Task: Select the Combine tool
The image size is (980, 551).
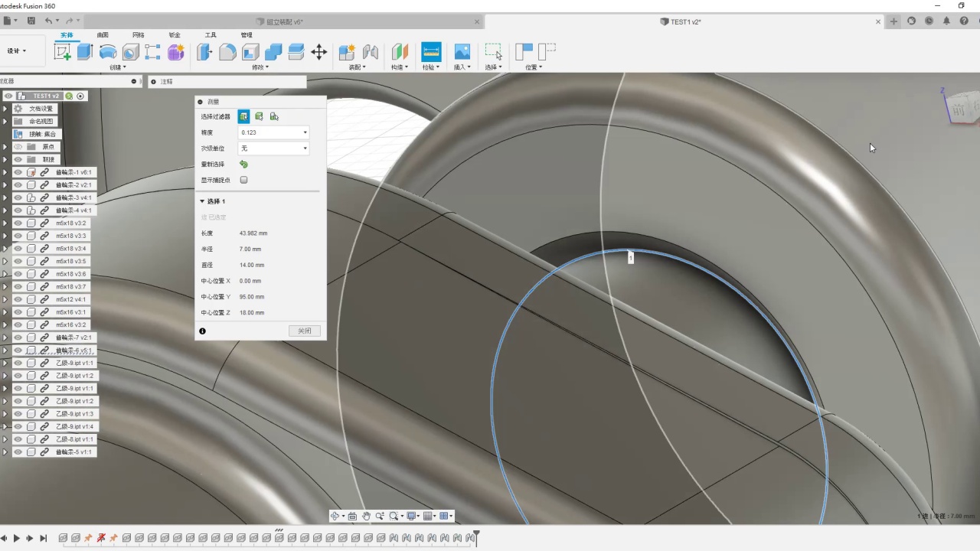Action: pyautogui.click(x=273, y=52)
